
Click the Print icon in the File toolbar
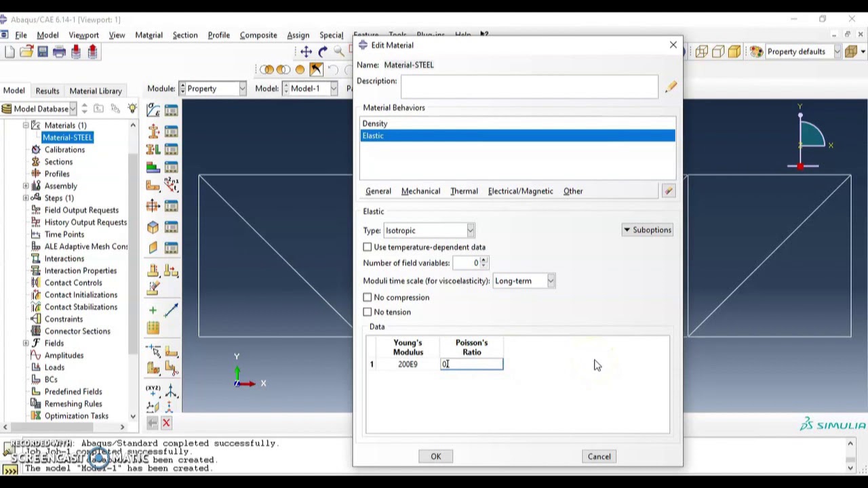(x=59, y=52)
